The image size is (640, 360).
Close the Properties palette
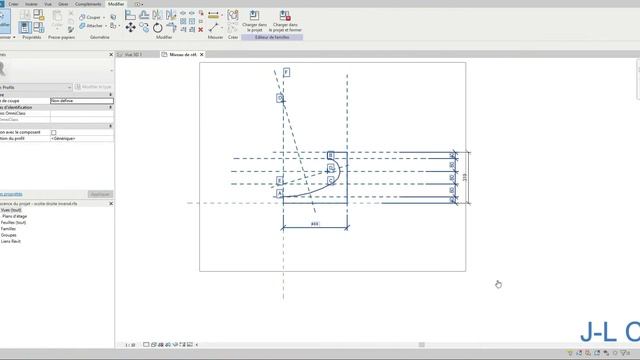point(111,54)
